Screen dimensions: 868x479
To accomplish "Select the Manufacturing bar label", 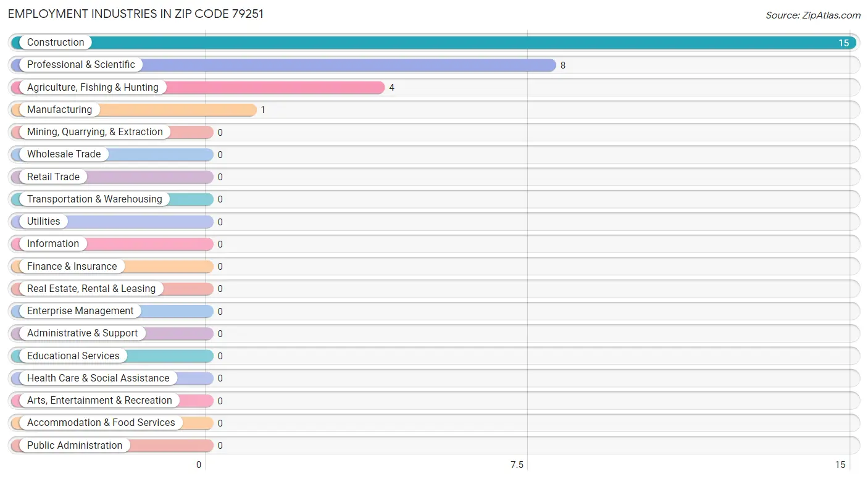I will click(x=59, y=110).
